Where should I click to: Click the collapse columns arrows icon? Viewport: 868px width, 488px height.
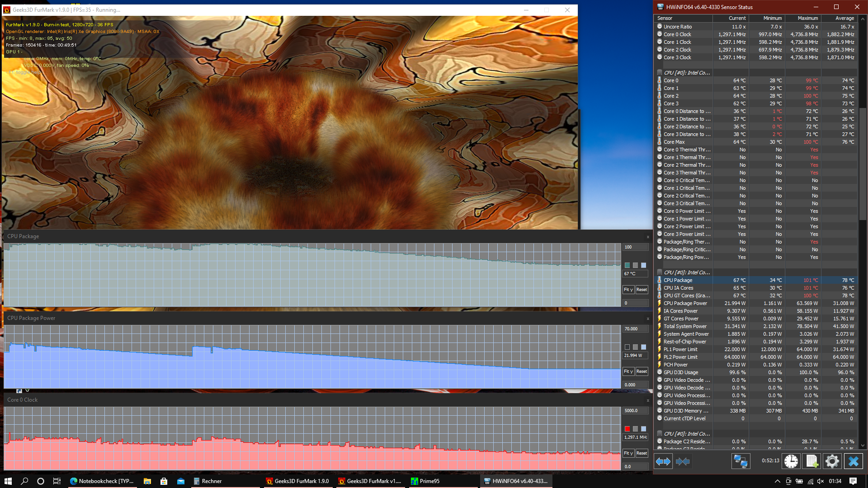tap(683, 461)
